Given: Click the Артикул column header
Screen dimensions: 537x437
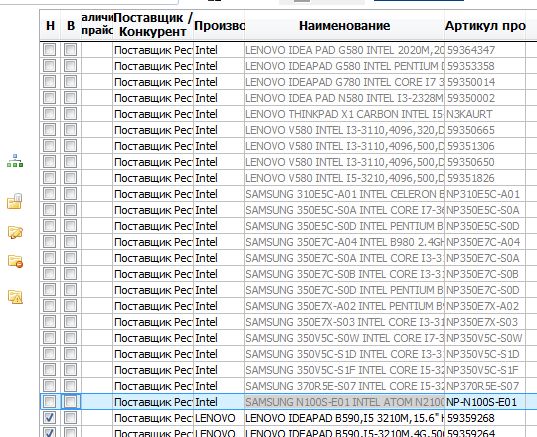Looking at the screenshot, I should click(x=485, y=26).
